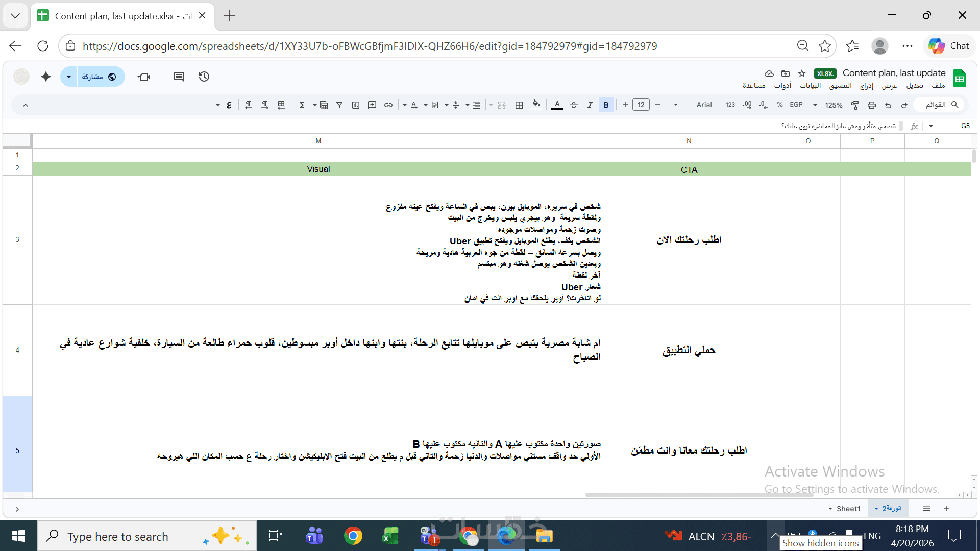Insert a link with the link icon
The image size is (980, 551).
pyautogui.click(x=388, y=105)
